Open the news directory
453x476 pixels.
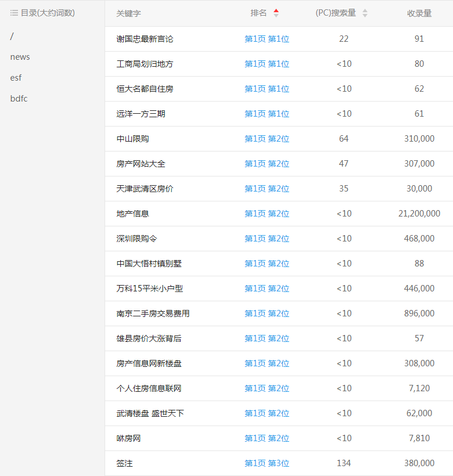pos(20,57)
